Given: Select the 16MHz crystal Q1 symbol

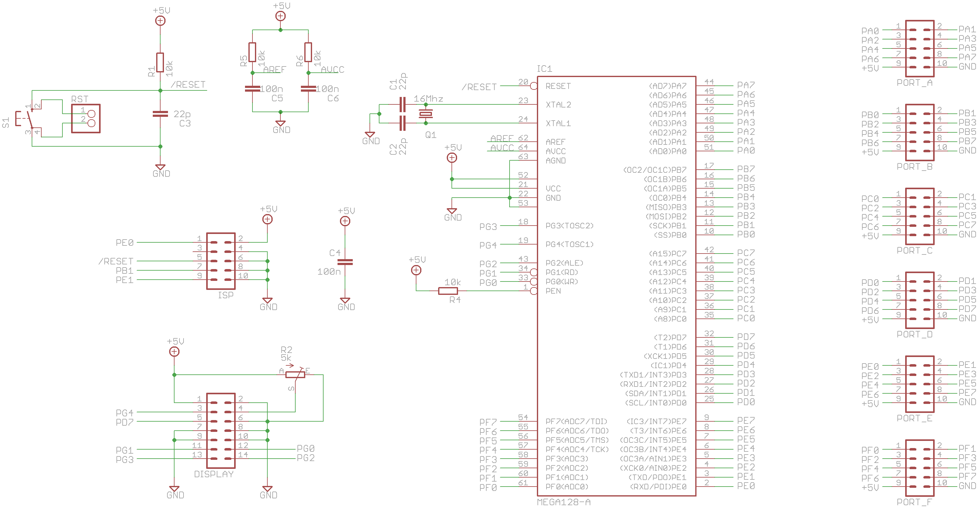Looking at the screenshot, I should pos(425,113).
